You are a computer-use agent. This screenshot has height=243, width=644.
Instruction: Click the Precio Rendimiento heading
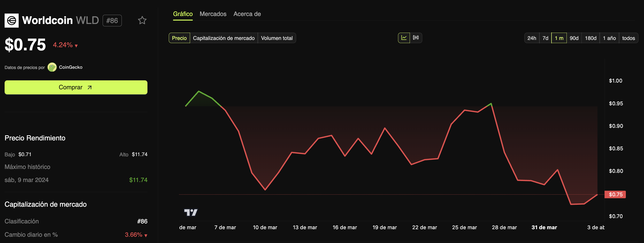[35, 138]
